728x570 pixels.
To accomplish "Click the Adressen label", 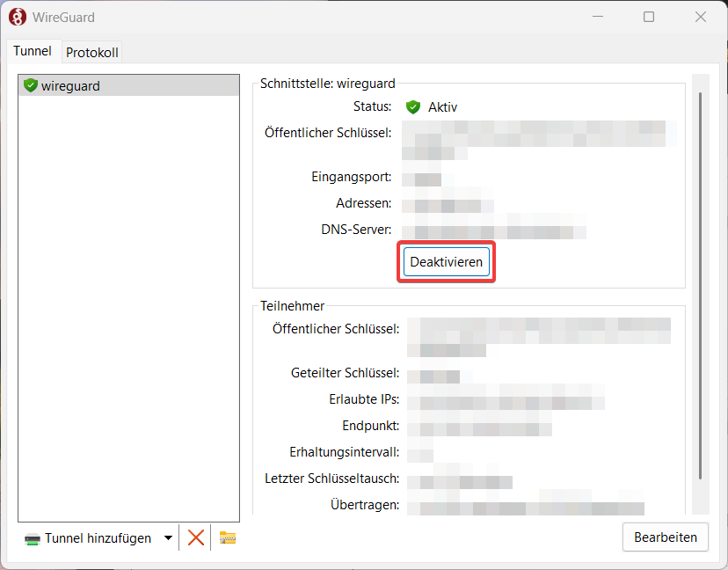I will [363, 203].
